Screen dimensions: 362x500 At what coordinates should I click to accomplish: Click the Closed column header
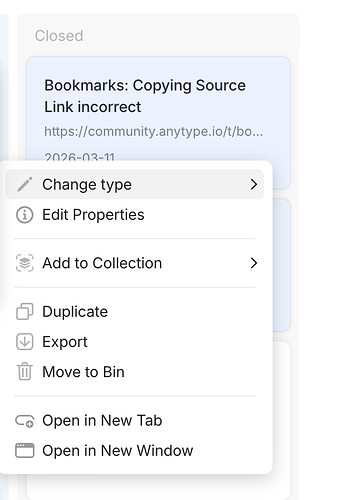59,36
